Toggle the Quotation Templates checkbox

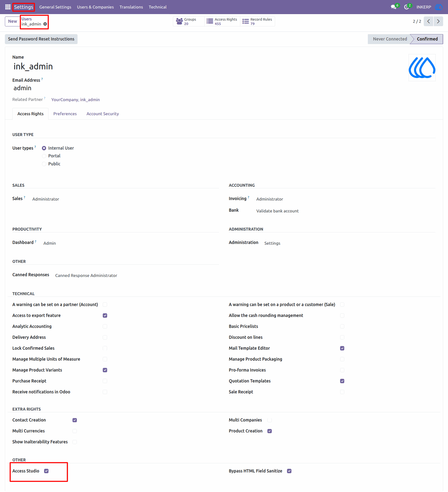coord(342,381)
